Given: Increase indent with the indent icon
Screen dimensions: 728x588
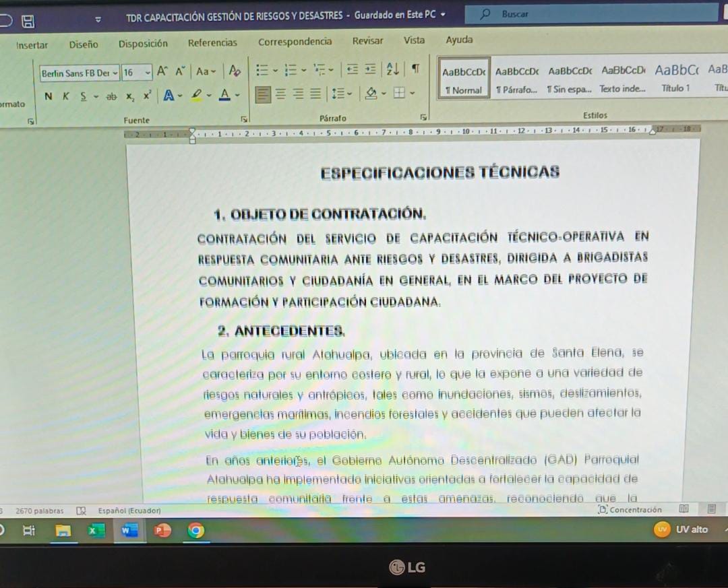Looking at the screenshot, I should 369,70.
